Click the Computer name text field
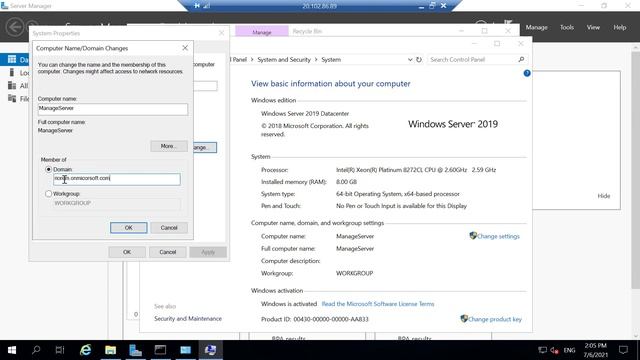This screenshot has height=360, width=640. (113, 109)
